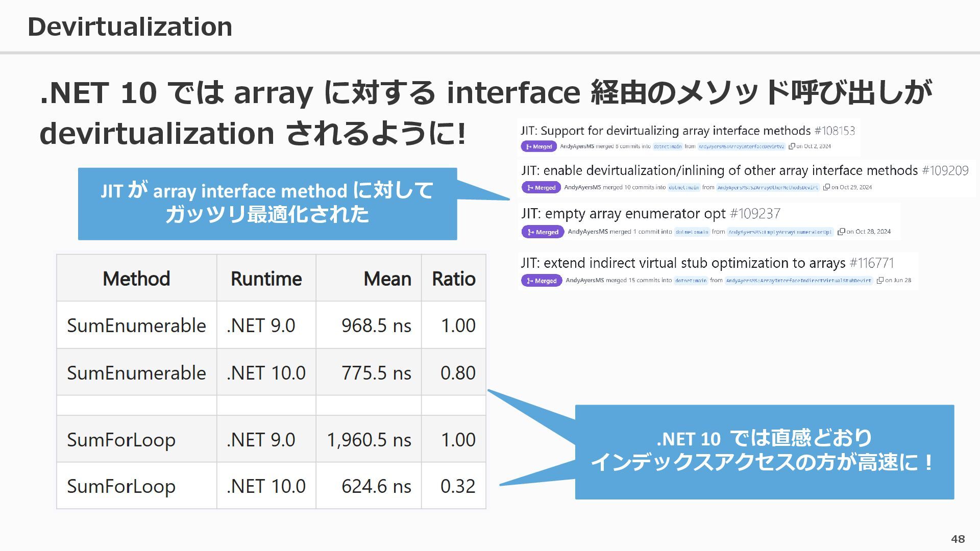Open AndyAyersMS:ArrayInterfaceIndirectVirtualStubDevirt branch label
Screen dimensions: 980x551
tap(798, 281)
